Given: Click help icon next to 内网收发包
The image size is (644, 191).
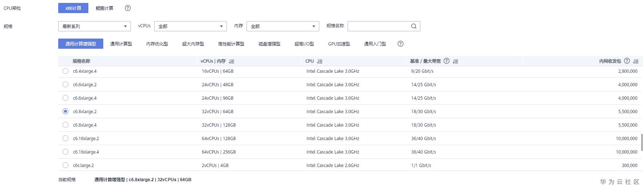Looking at the screenshot, I should pos(627,61).
